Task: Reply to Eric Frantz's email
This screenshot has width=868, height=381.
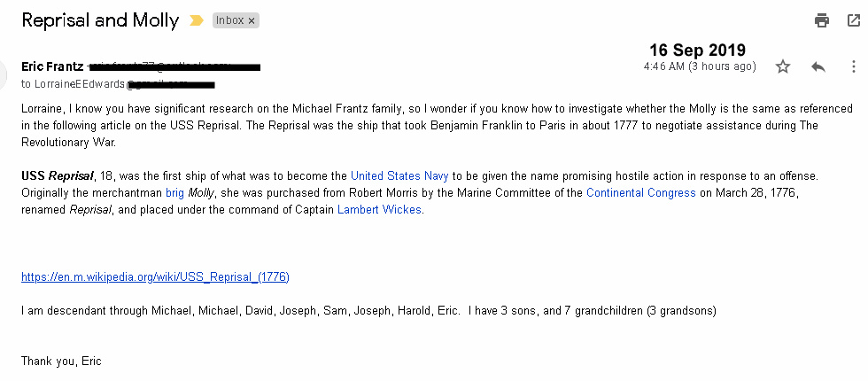Action: click(x=818, y=66)
